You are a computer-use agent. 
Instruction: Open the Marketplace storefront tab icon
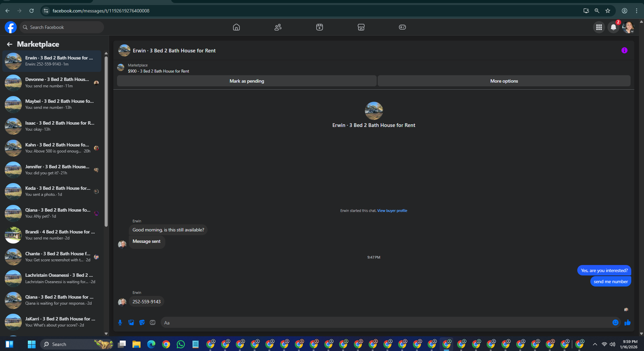point(361,27)
